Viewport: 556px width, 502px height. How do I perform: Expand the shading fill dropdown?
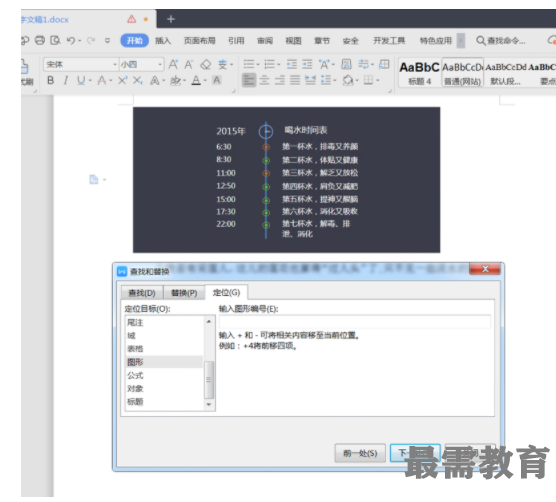coord(357,80)
